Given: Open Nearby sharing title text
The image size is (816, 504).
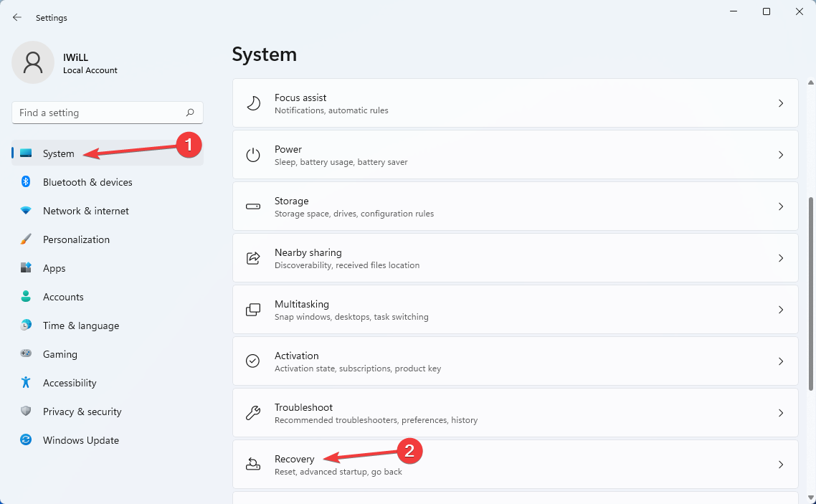Looking at the screenshot, I should (308, 252).
